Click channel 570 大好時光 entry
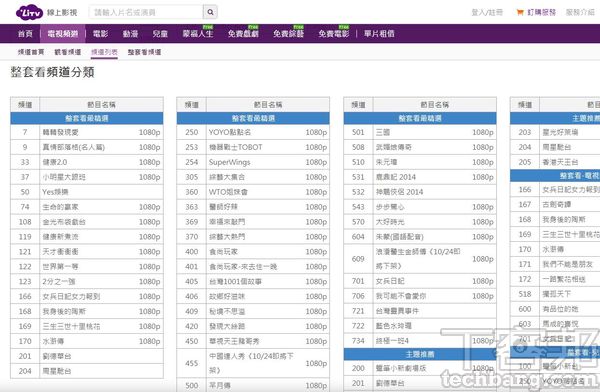 [x=420, y=222]
